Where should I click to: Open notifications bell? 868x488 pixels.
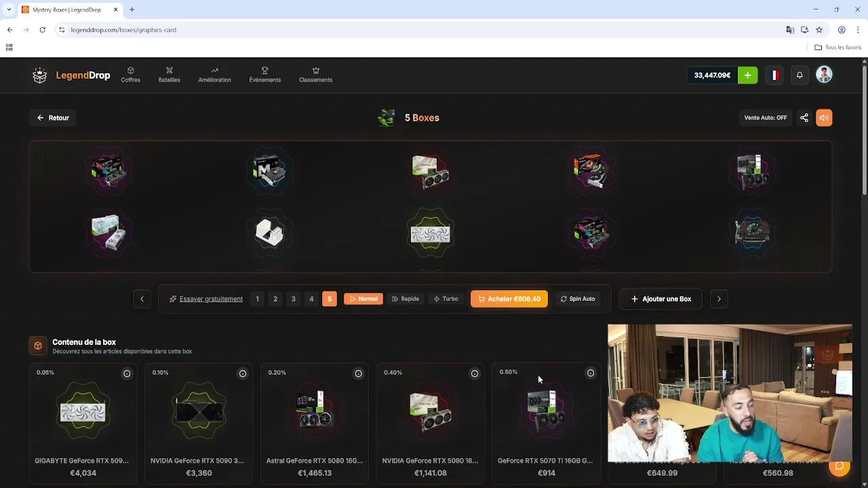coord(800,75)
